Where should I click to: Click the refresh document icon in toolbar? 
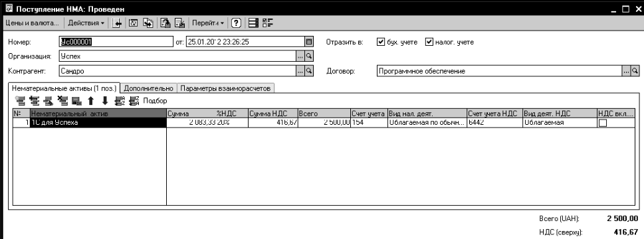click(x=133, y=23)
